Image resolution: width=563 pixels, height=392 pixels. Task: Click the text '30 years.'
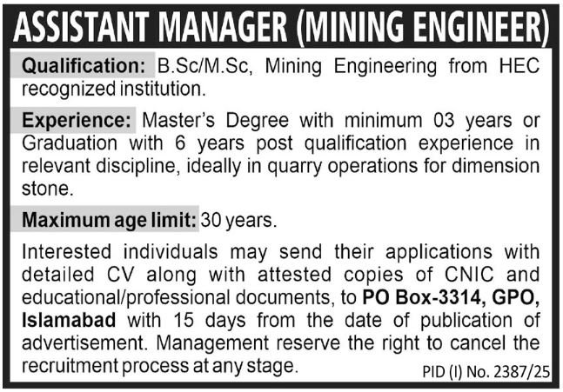coord(238,221)
